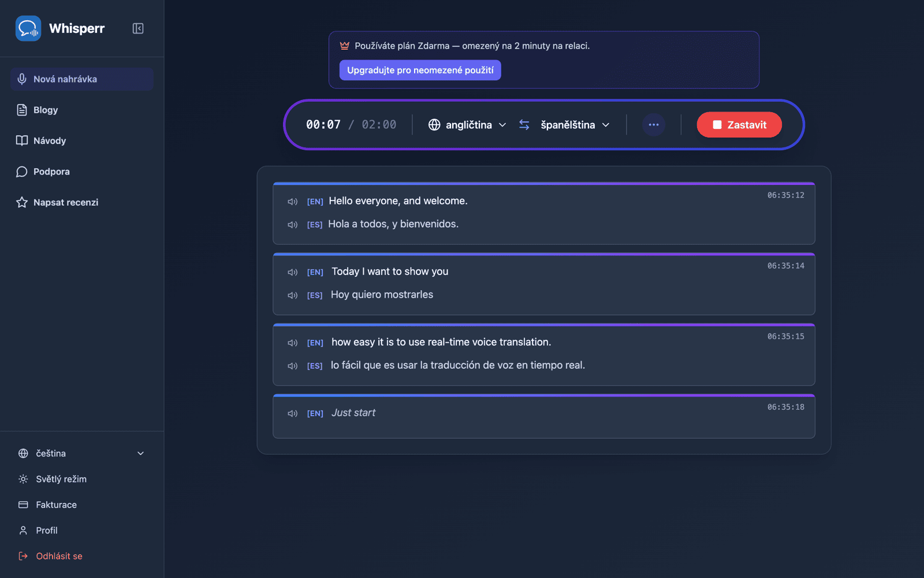
Task: Click the person icon beside Profil
Action: (x=23, y=530)
